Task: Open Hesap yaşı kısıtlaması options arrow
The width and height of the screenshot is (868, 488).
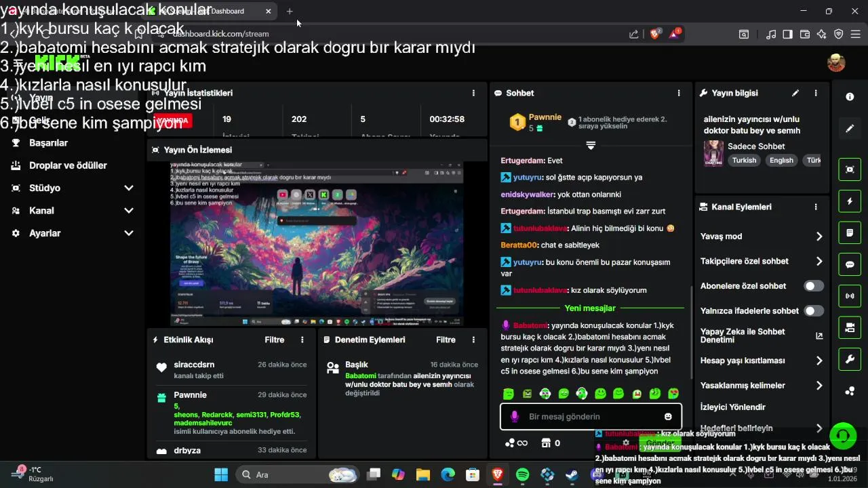Action: point(819,361)
